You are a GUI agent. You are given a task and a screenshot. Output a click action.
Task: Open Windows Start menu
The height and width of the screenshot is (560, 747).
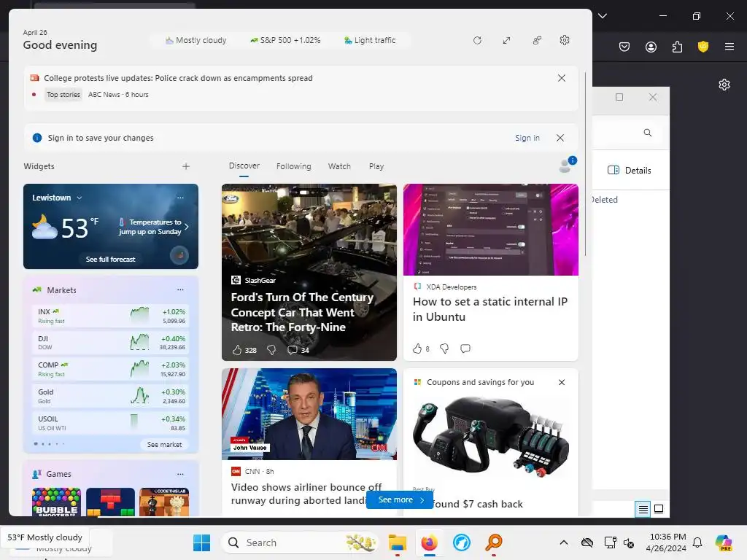tap(201, 542)
